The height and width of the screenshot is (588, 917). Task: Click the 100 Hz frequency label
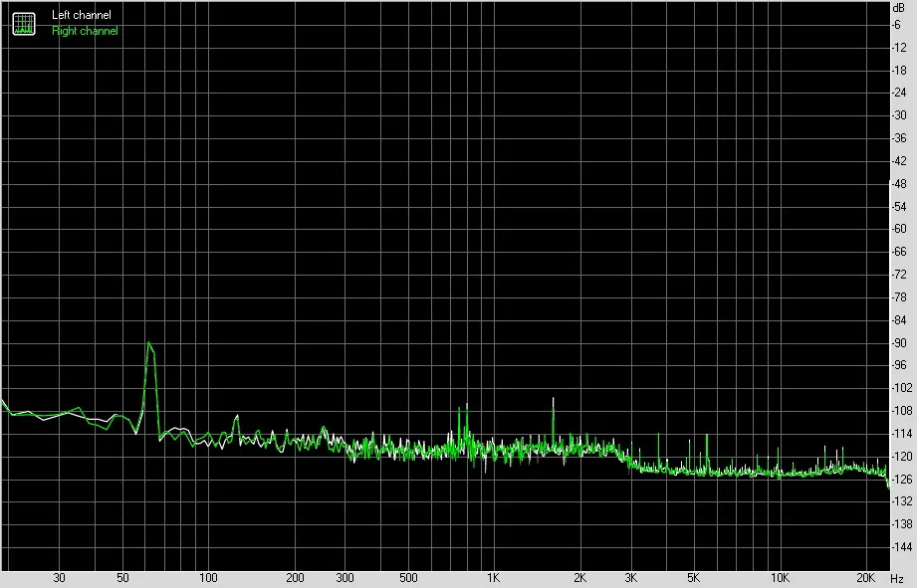click(208, 578)
